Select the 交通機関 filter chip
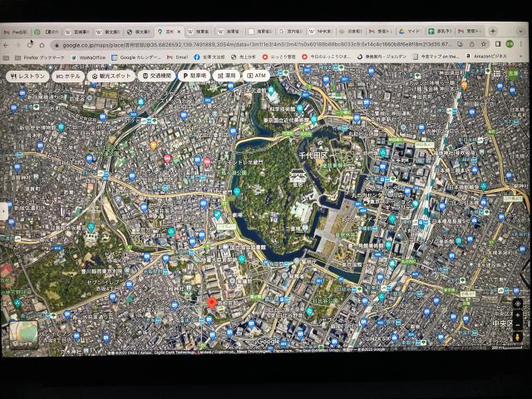 coord(156,76)
